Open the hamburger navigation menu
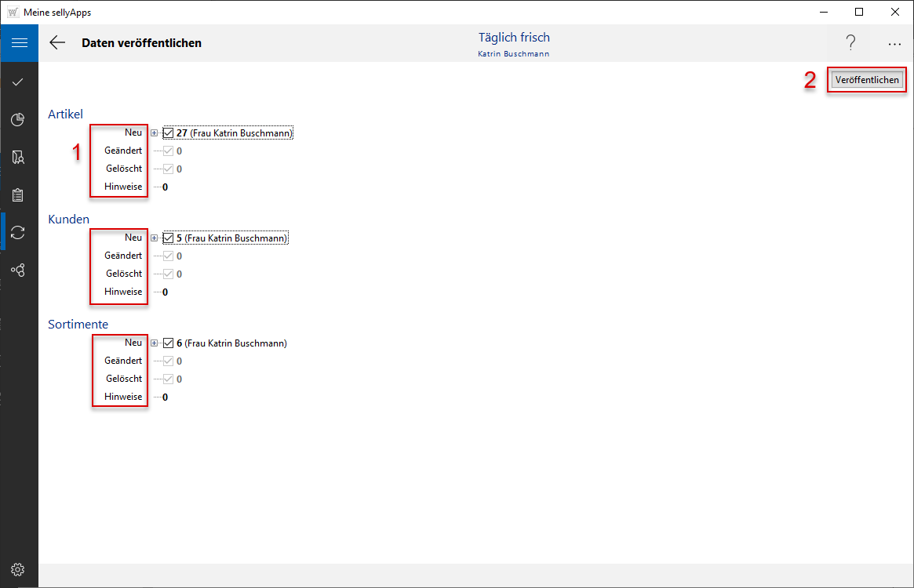Viewport: 914px width, 588px height. coord(19,43)
